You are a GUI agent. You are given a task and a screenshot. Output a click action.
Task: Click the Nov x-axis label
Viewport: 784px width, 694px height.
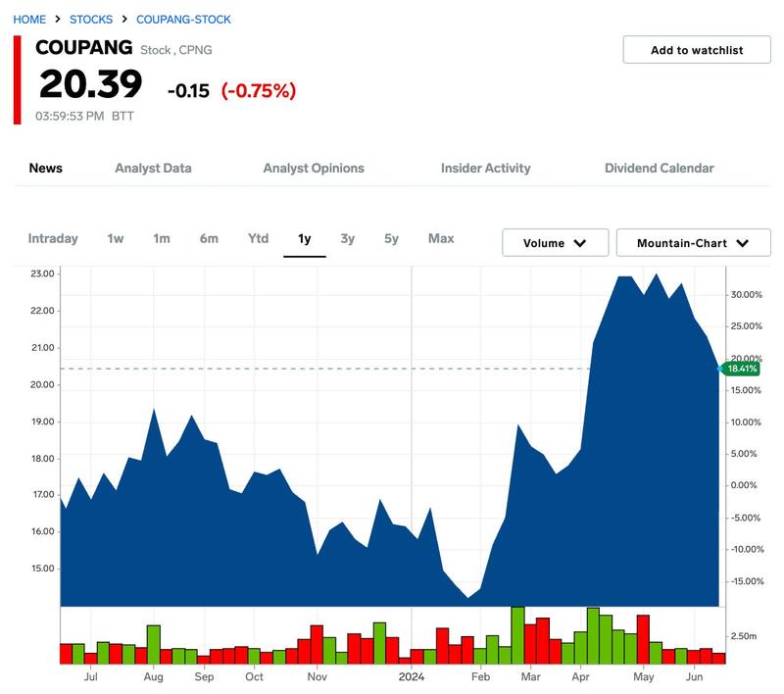pyautogui.click(x=317, y=677)
